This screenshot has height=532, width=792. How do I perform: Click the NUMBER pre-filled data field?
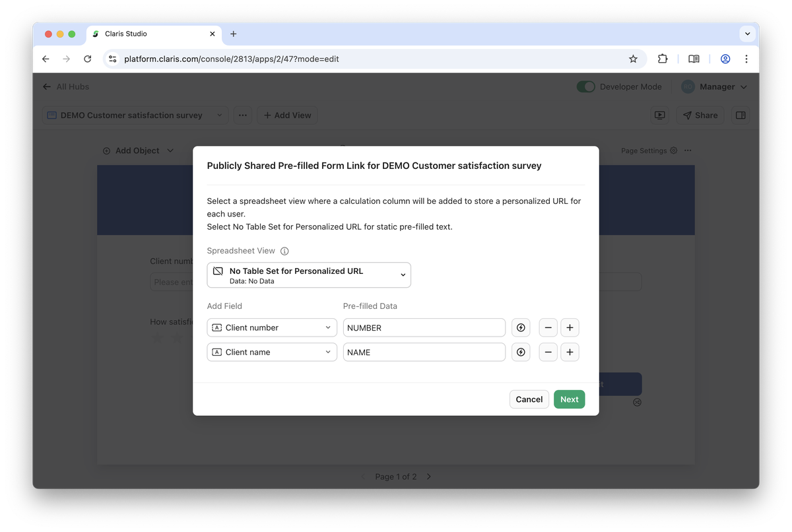[424, 328]
